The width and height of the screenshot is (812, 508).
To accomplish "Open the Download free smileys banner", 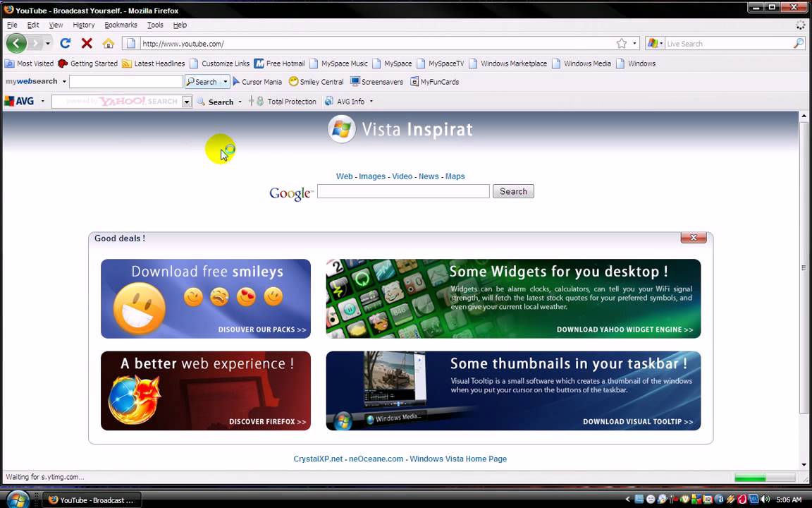I will pyautogui.click(x=206, y=298).
